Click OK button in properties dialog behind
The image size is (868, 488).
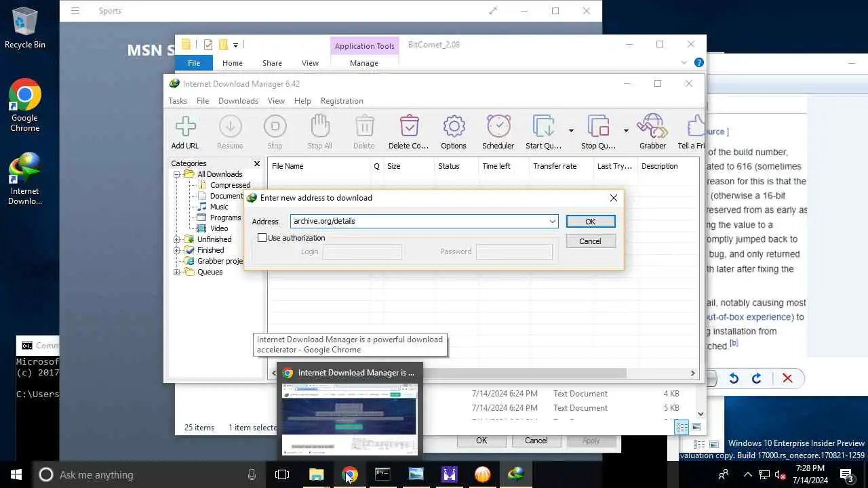(481, 441)
